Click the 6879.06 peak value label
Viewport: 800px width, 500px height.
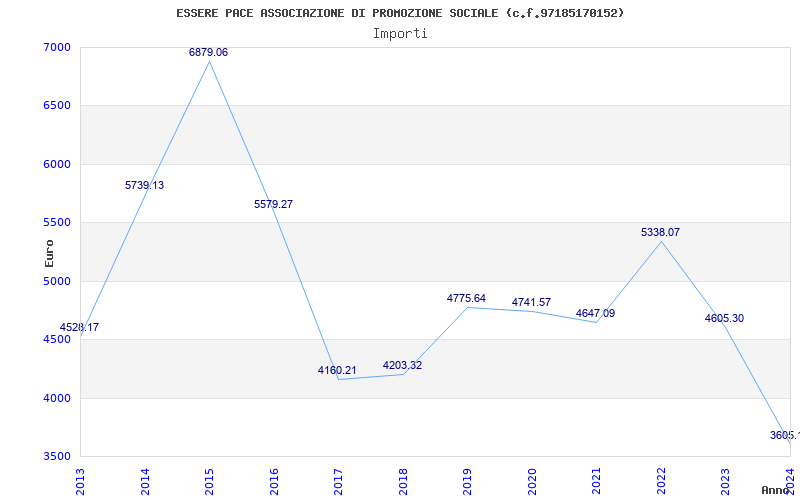tap(208, 52)
